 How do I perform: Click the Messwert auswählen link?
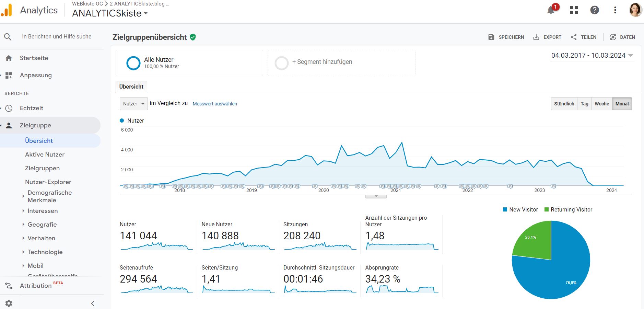tap(215, 103)
